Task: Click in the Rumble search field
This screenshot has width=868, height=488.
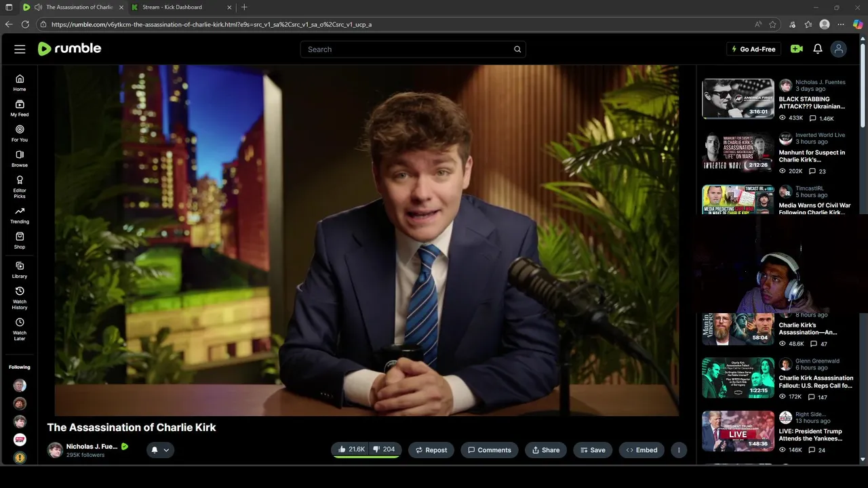Action: pos(413,49)
